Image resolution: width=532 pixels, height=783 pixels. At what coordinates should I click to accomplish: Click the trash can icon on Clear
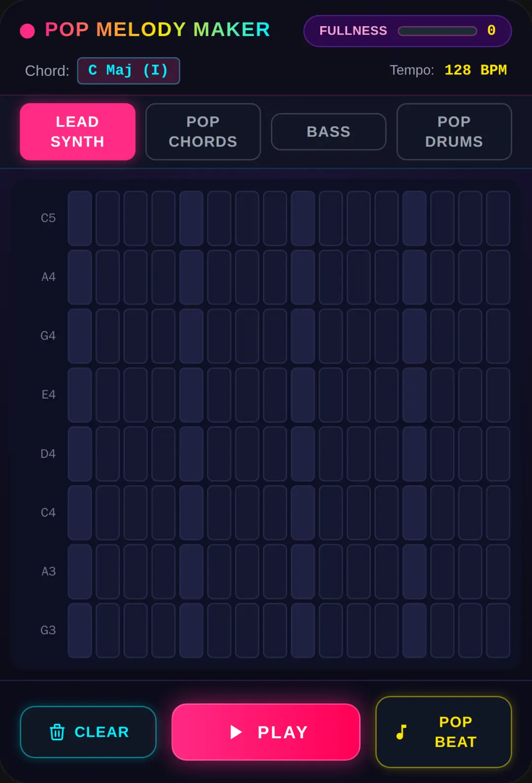click(57, 732)
